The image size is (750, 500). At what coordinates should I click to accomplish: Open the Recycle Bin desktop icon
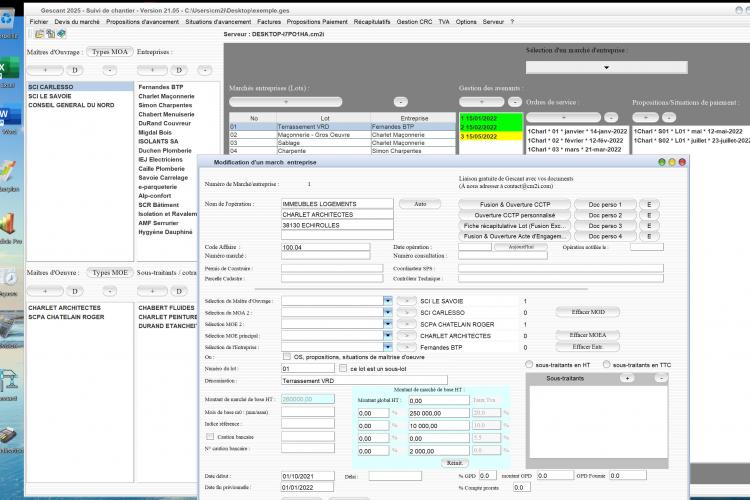click(x=8, y=20)
